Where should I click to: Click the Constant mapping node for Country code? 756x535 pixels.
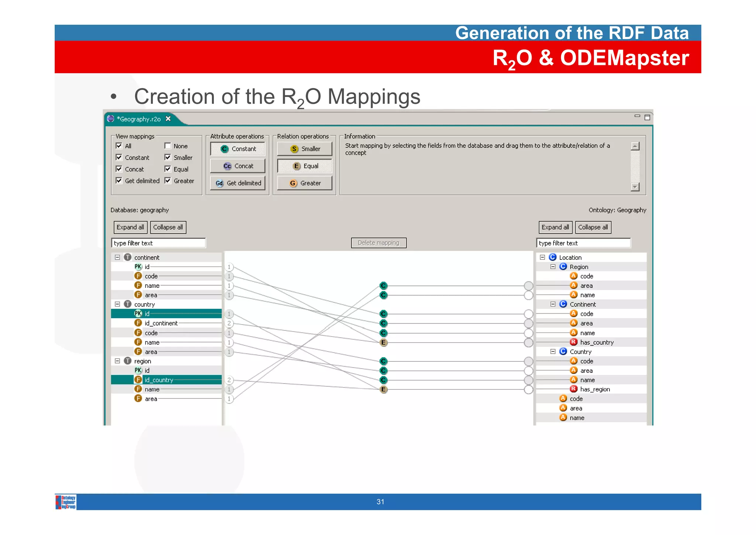pyautogui.click(x=384, y=361)
